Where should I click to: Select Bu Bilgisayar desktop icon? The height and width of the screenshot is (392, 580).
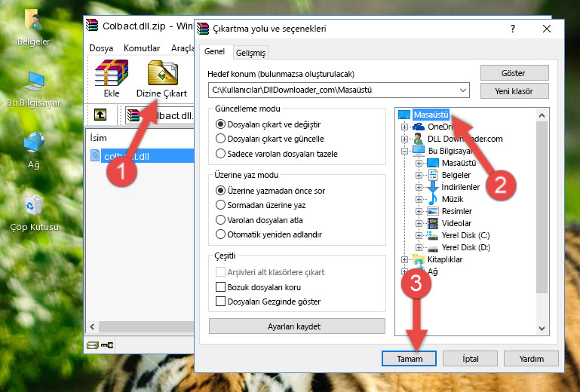pos(33,89)
